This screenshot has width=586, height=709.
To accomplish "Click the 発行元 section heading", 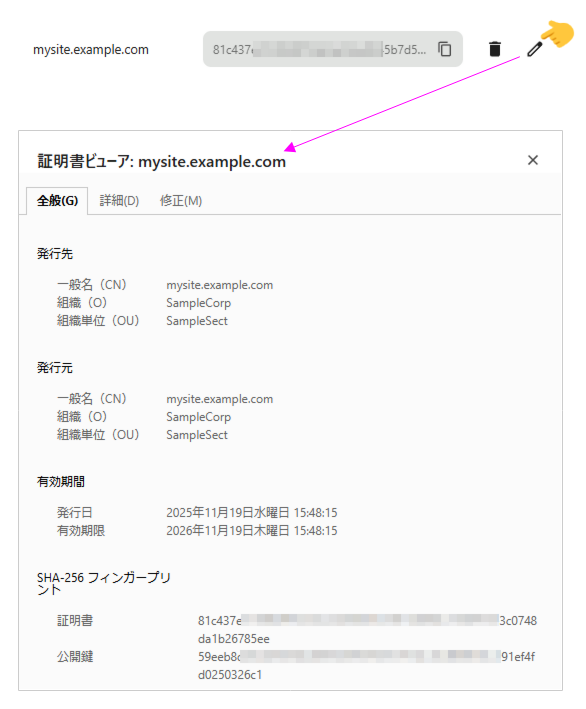I will click(x=55, y=368).
